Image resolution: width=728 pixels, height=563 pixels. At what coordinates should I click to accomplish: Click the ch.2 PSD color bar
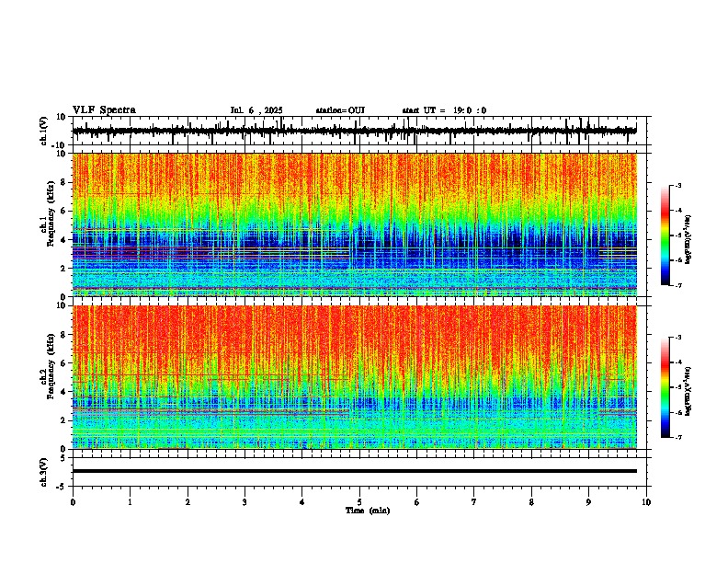(665, 387)
